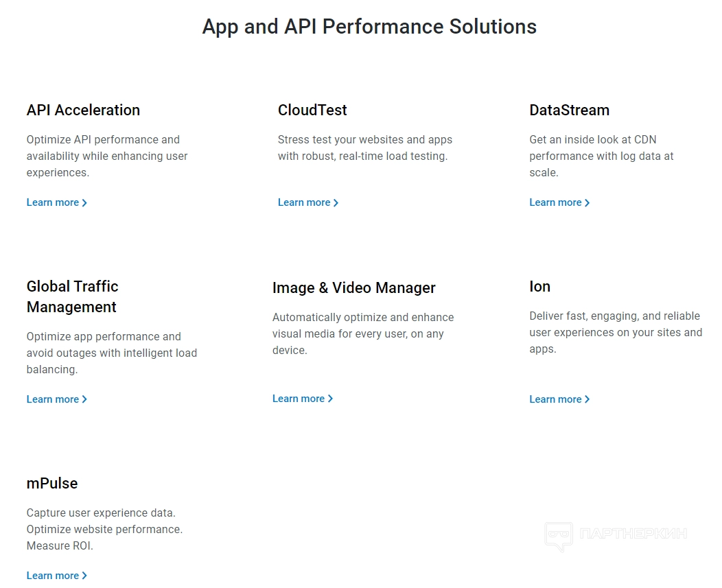722x588 pixels.
Task: Open mPulse Learn more link
Action: (x=53, y=576)
